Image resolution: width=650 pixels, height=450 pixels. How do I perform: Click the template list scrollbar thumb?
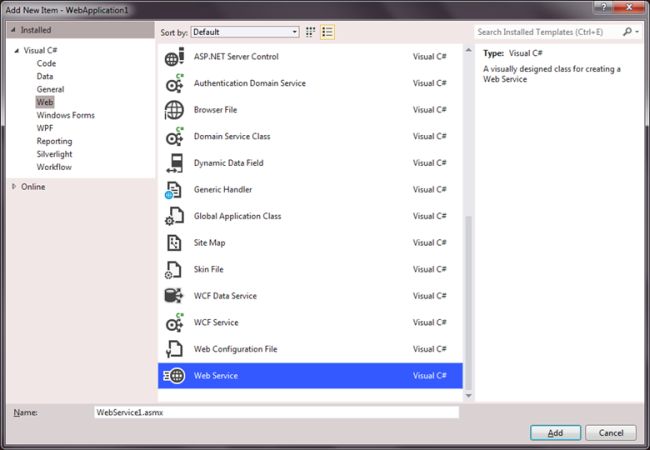click(468, 302)
